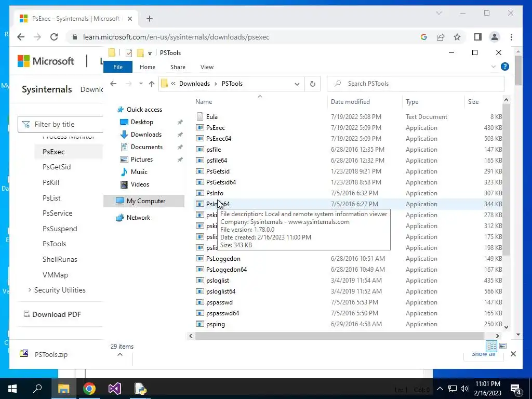Screen dimensions: 532x399
Task: Open Chrome from the taskbar
Action: (89, 389)
